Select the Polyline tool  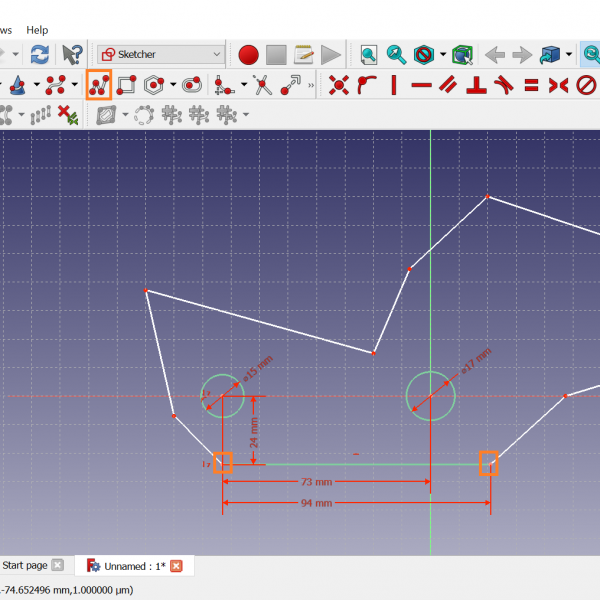(98, 85)
